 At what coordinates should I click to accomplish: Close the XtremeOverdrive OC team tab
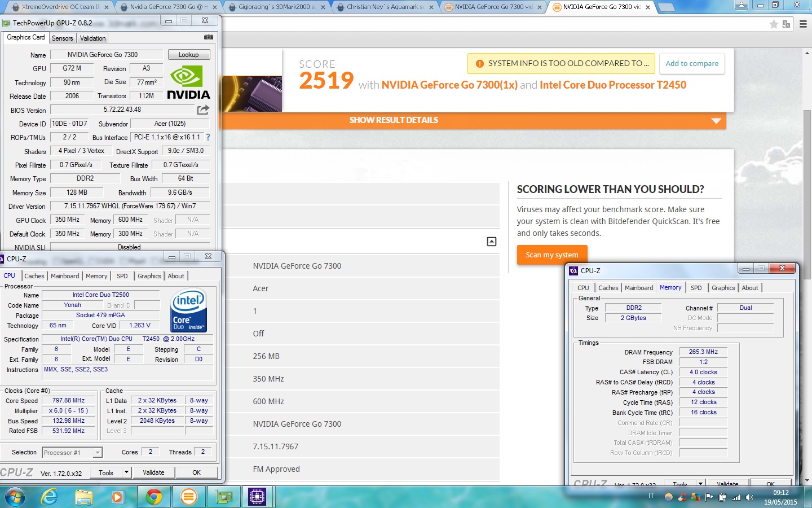[107, 7]
